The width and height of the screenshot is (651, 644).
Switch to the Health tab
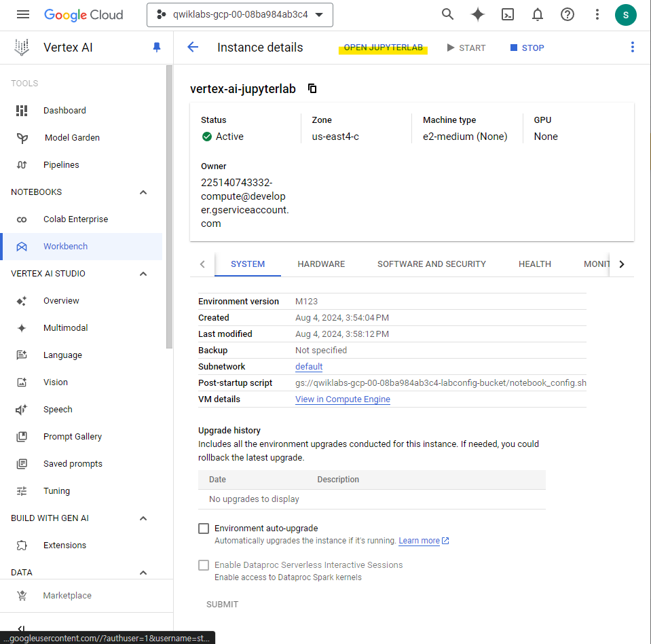[535, 264]
